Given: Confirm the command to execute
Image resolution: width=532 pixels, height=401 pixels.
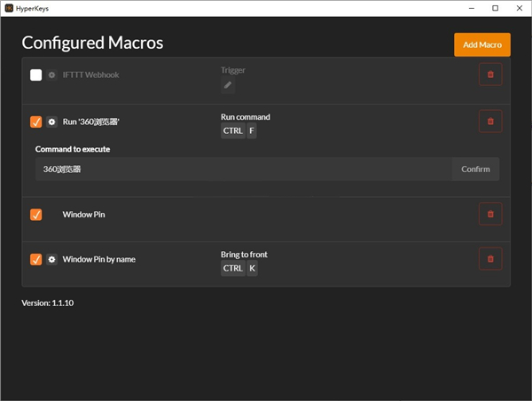Looking at the screenshot, I should (475, 169).
